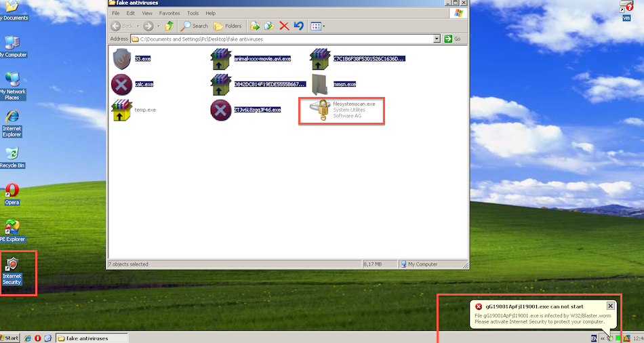Open the Internet Security desktop shortcut

[x=12, y=271]
